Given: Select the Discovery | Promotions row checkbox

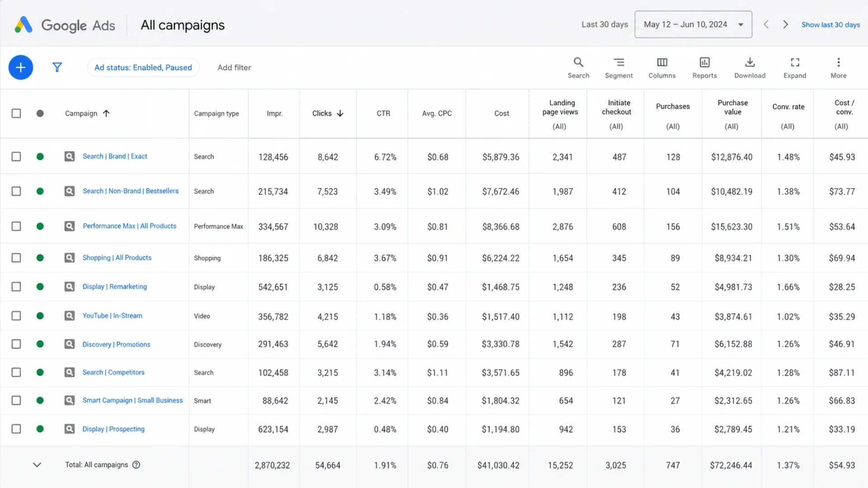Looking at the screenshot, I should (x=16, y=344).
